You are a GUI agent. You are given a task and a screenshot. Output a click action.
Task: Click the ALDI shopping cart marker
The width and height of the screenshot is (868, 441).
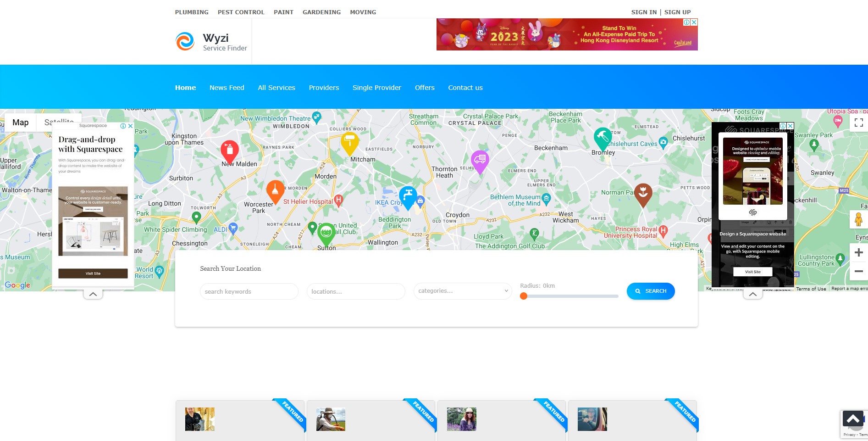[233, 228]
